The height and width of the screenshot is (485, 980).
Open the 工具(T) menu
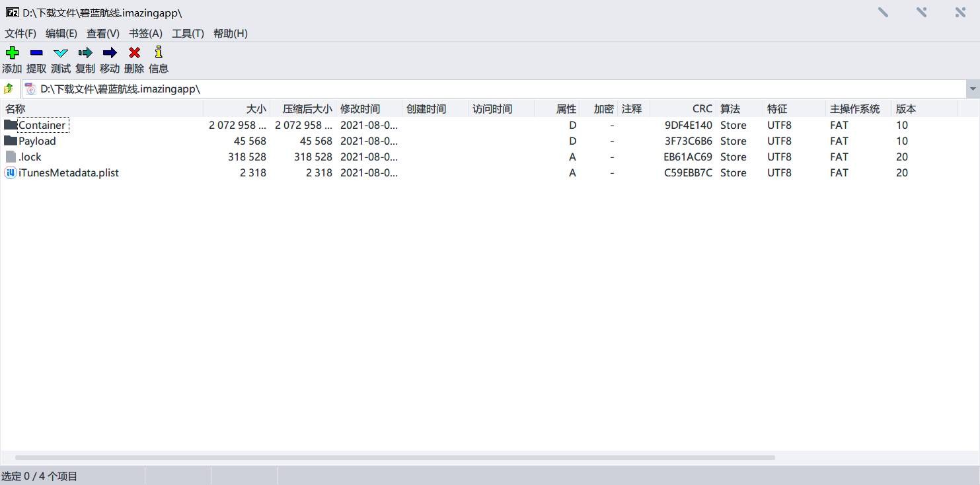tap(188, 34)
